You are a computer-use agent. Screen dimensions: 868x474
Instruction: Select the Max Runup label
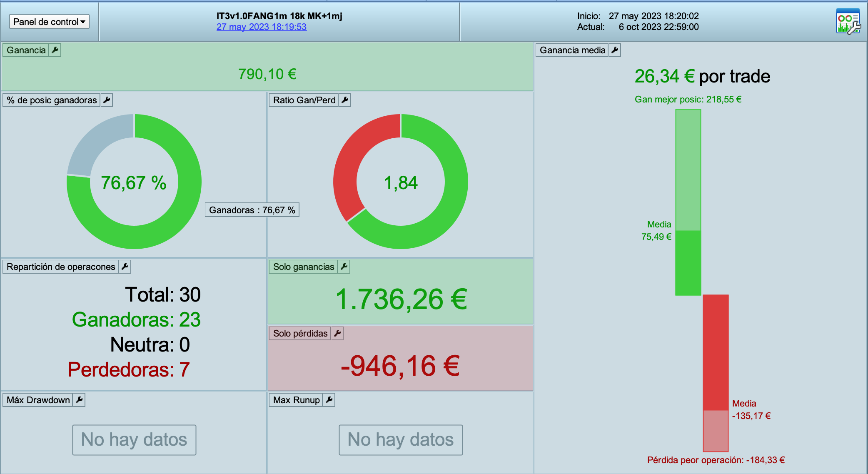(x=297, y=400)
